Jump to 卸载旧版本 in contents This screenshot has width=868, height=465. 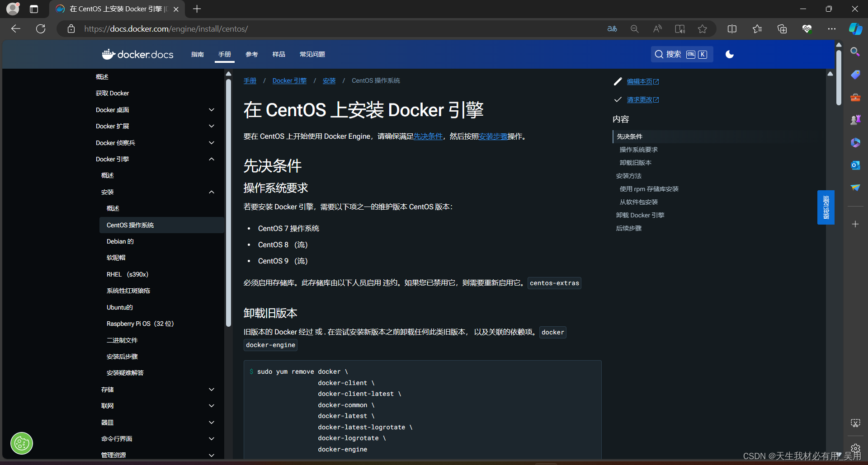coord(636,163)
